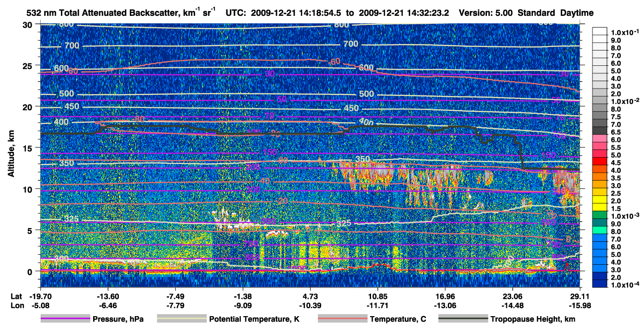The image size is (644, 330).
Task: Click the left 500 contour label
Action: 66,94
